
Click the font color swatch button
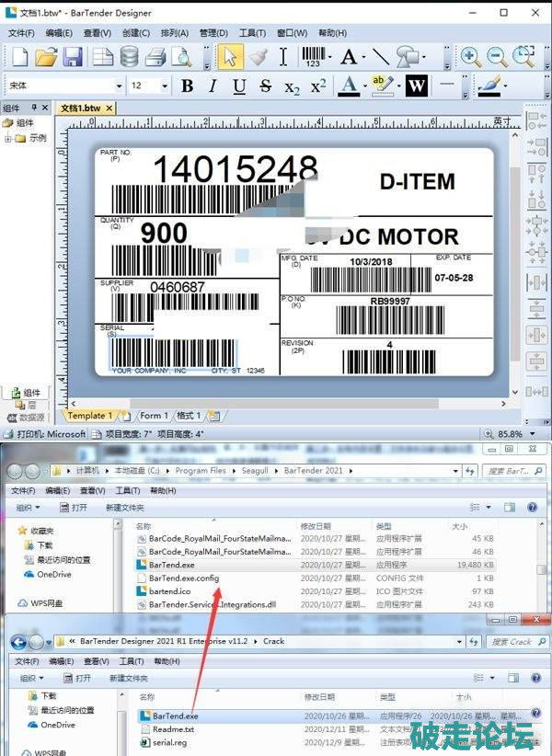tap(348, 86)
